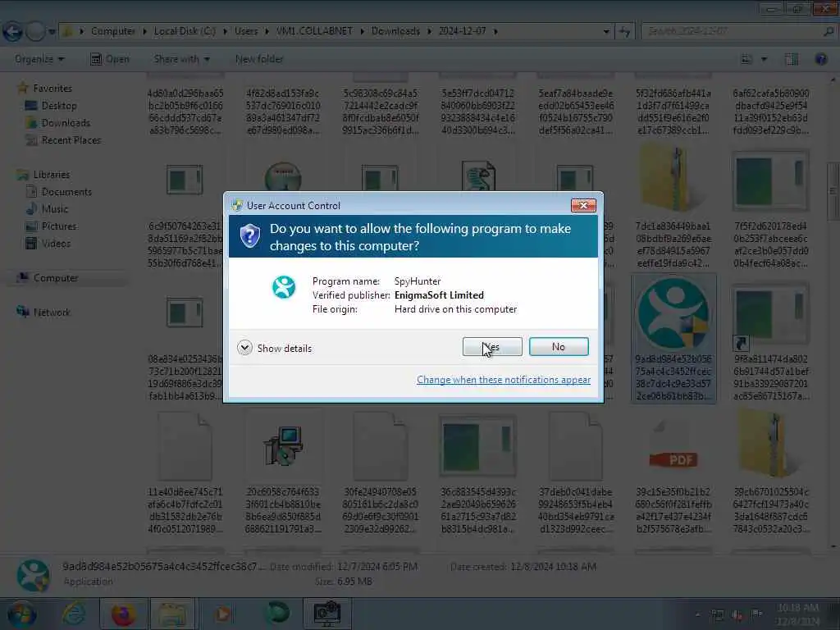Click file name 6af62cafa5b80900
Image resolution: width=840 pixels, height=630 pixels.
point(771,112)
